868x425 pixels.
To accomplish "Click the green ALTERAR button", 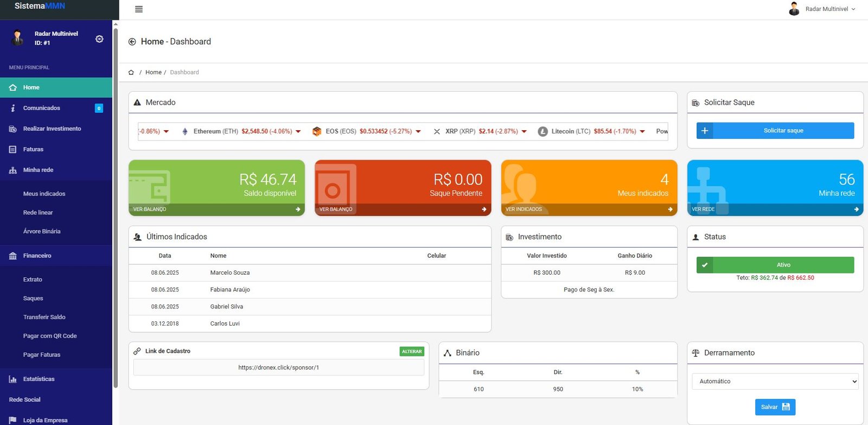I will (412, 352).
